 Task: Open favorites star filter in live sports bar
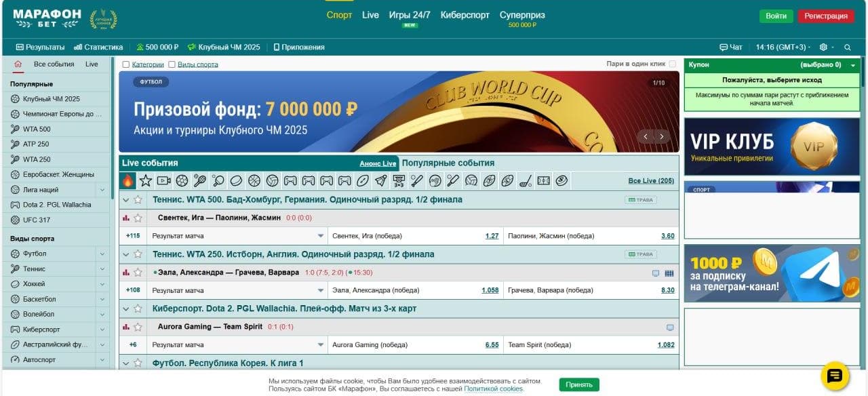click(145, 181)
